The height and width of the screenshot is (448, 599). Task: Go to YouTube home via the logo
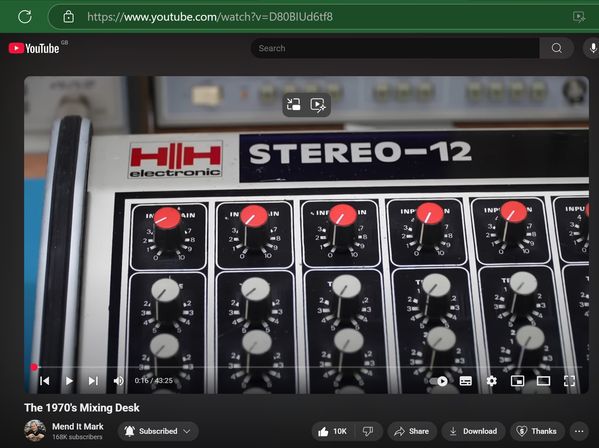coord(34,48)
